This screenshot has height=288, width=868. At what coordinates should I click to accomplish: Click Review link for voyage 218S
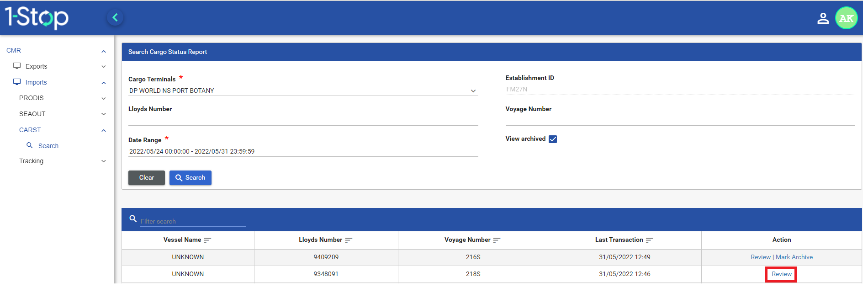click(781, 274)
